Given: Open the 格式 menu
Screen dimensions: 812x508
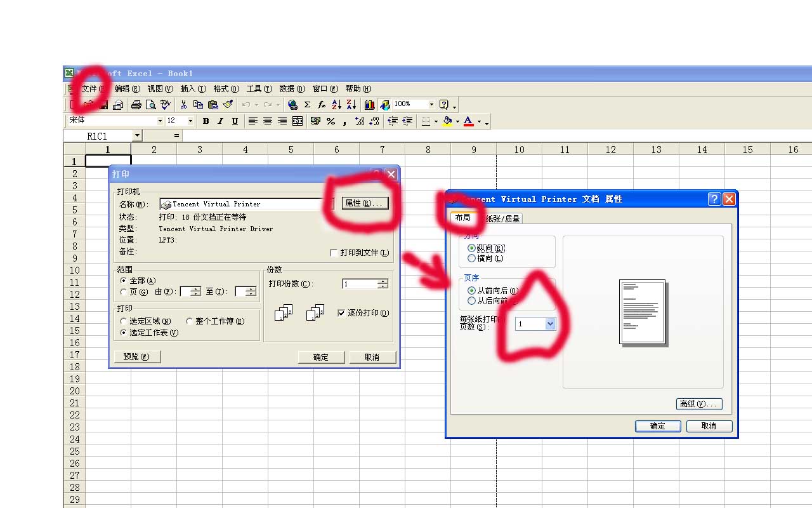Looking at the screenshot, I should (x=226, y=89).
